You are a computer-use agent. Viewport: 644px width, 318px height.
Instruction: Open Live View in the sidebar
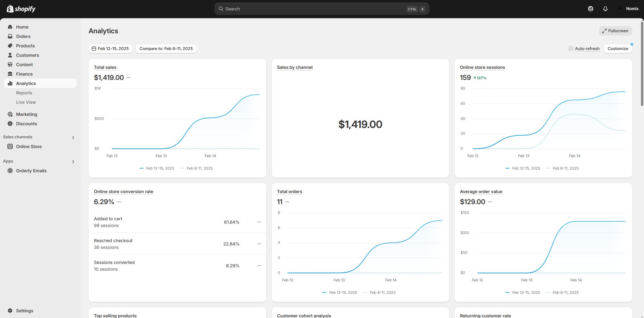click(x=26, y=102)
